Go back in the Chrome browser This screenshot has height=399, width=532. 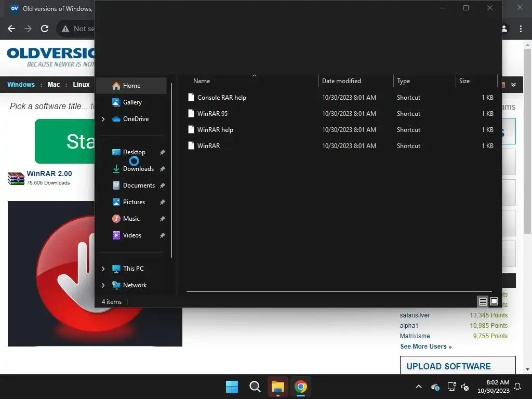click(x=11, y=29)
